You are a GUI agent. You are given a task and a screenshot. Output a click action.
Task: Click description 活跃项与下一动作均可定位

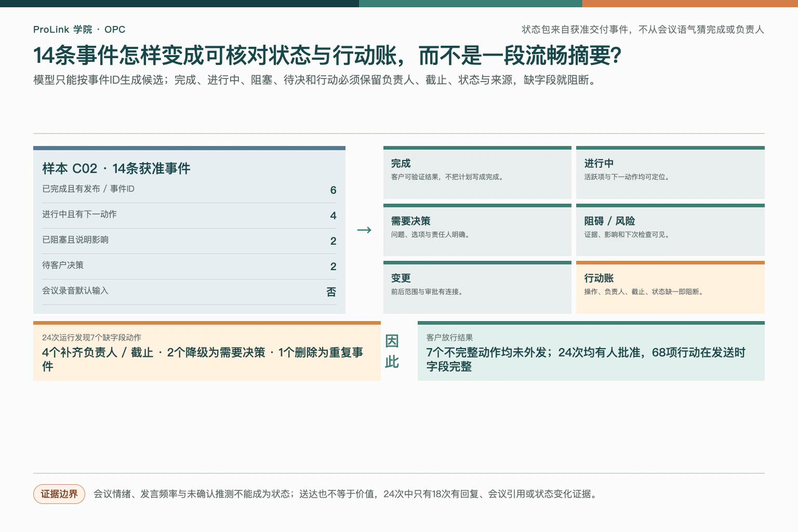point(628,177)
